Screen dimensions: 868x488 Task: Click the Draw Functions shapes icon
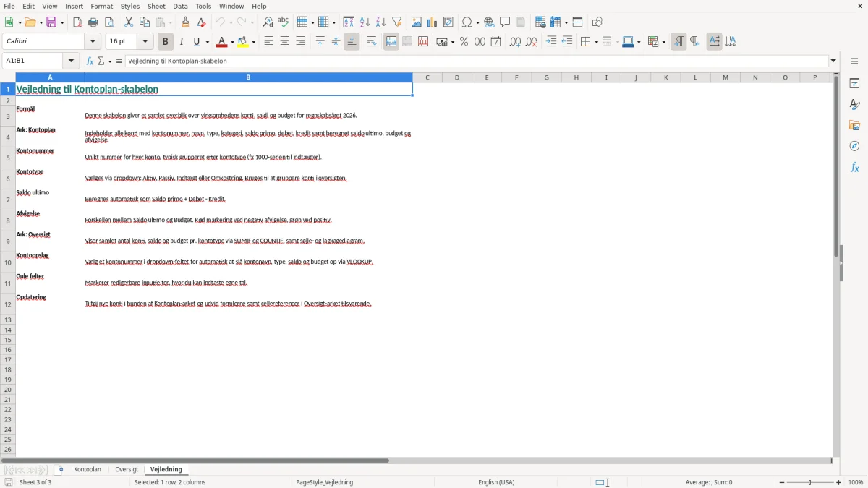(x=597, y=22)
